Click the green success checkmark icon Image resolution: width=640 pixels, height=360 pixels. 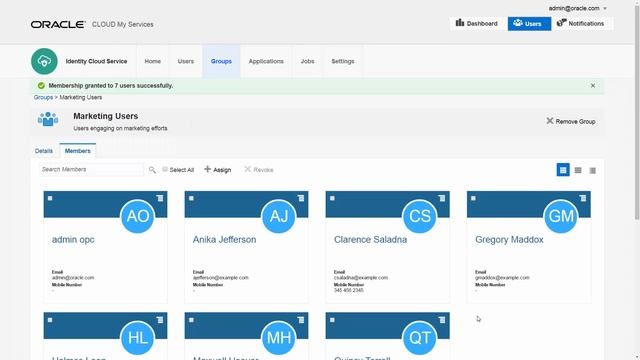coord(41,86)
